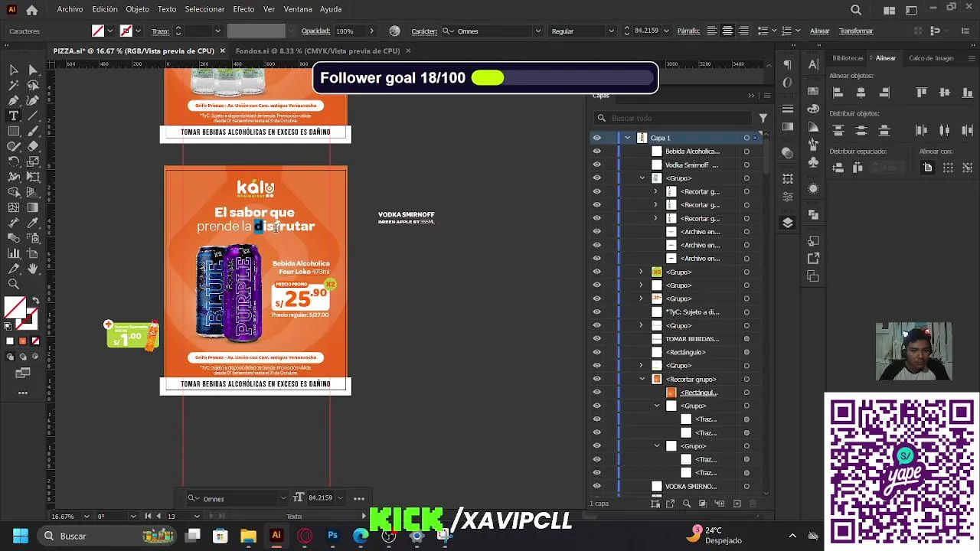Click the fill color swatch in toolbar
The image size is (980, 551).
click(x=15, y=307)
